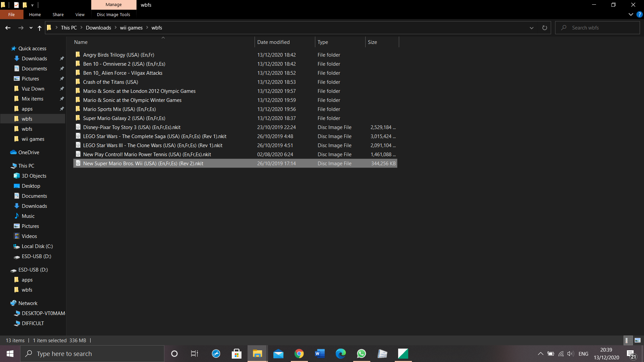
Task: Open the clock and calendar flyout
Action: [x=606, y=354]
